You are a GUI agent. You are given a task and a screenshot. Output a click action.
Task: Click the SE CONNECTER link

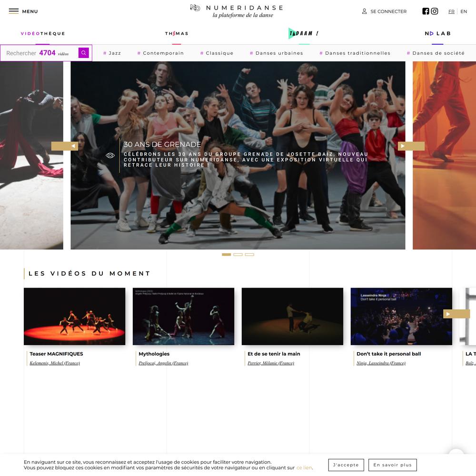(x=388, y=11)
